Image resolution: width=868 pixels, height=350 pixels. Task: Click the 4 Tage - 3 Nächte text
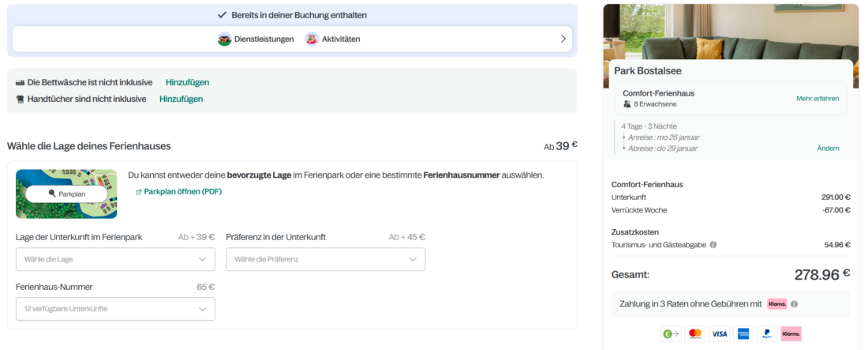click(x=649, y=126)
